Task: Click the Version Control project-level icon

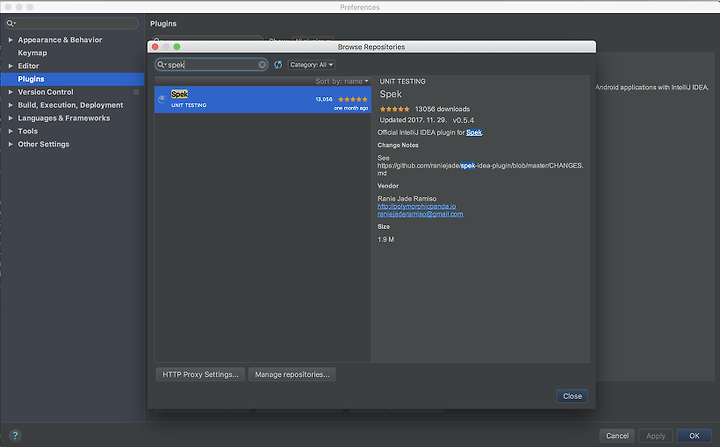Action: point(136,92)
